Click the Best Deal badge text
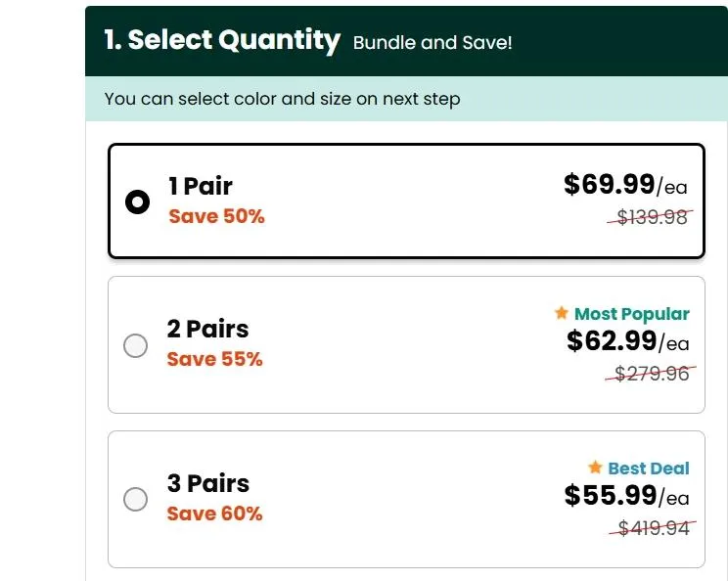Viewport: 728px width, 581px height. pyautogui.click(x=649, y=469)
